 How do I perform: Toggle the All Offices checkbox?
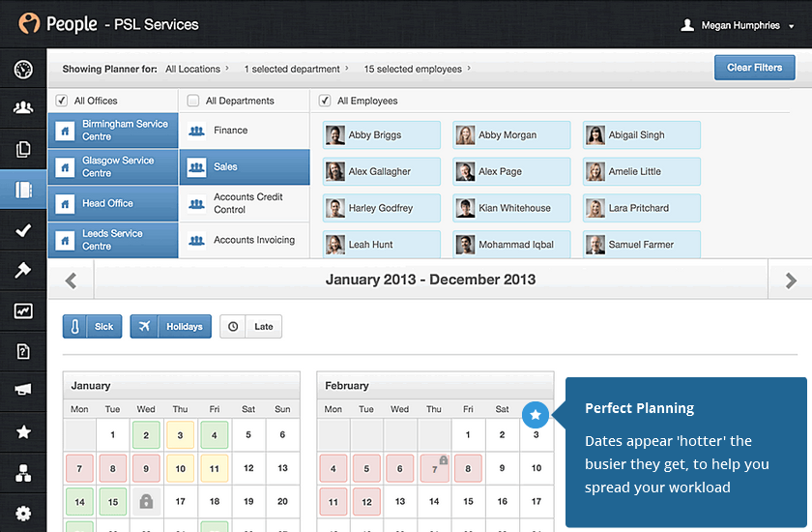[x=62, y=101]
